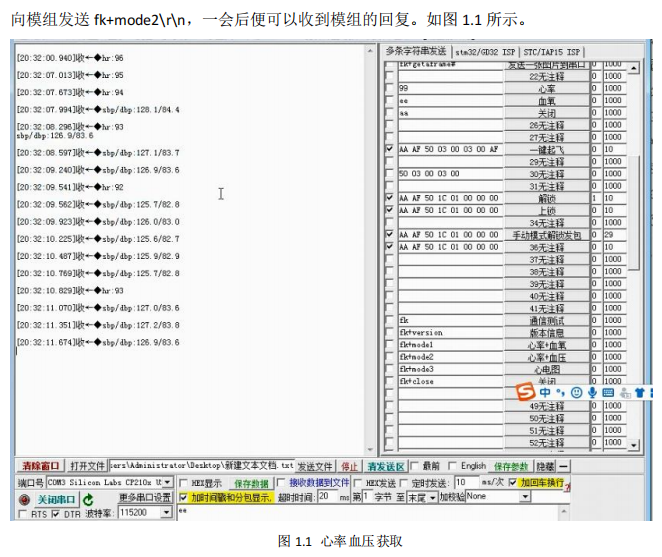Open Sogou emoji smiley icon
The image size is (662, 557).
576,393
